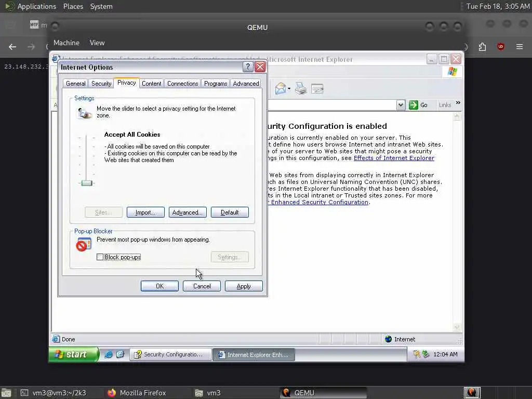Enable the Block pop-ups checkbox
Viewport: 532px width, 399px height.
100,257
